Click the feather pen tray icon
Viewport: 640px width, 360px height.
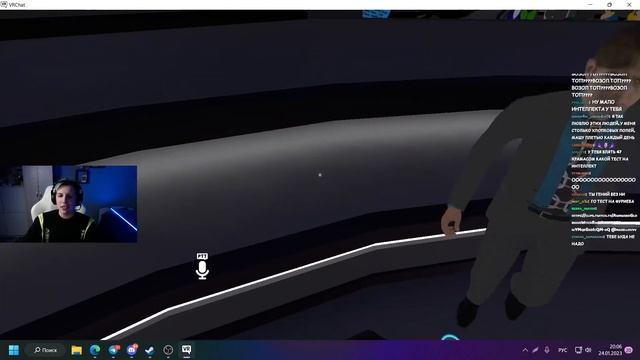click(535, 350)
